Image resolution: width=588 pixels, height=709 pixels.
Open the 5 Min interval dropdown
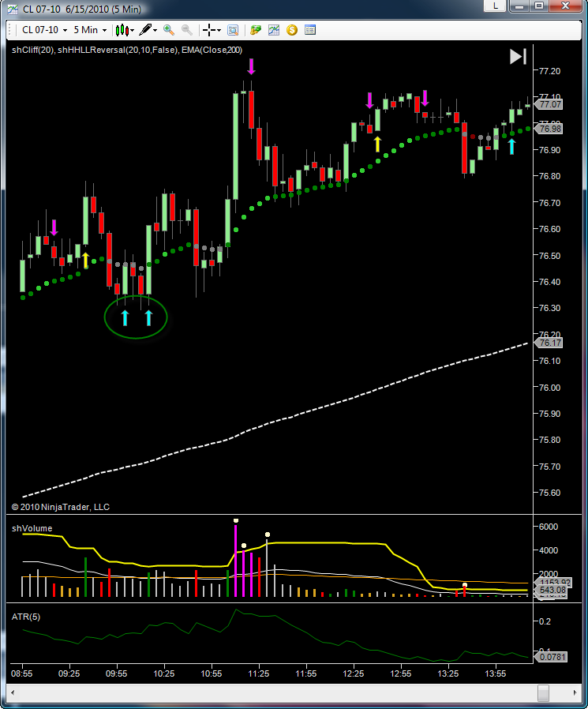point(90,30)
